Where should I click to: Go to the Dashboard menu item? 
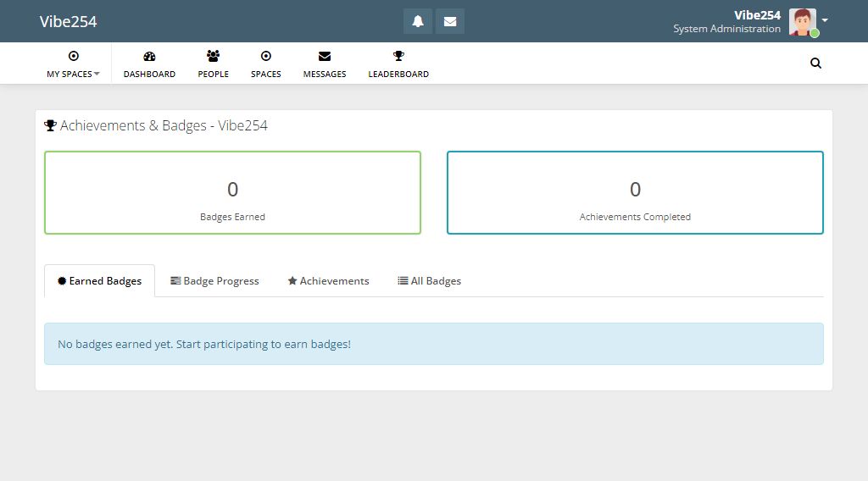pos(149,74)
